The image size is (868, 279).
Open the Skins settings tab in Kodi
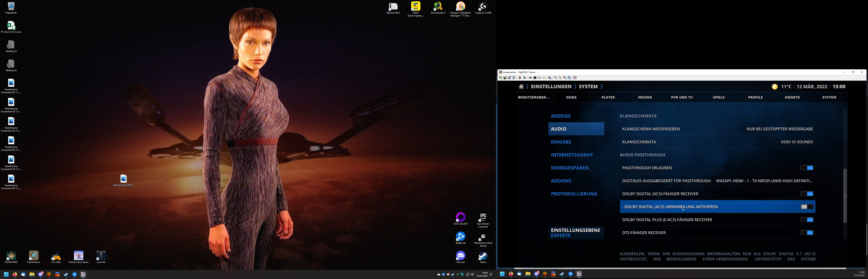pos(571,97)
